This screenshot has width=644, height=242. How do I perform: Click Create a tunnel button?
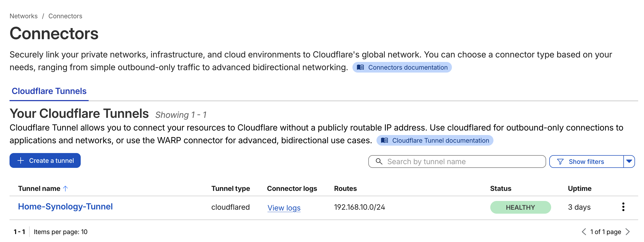45,160
